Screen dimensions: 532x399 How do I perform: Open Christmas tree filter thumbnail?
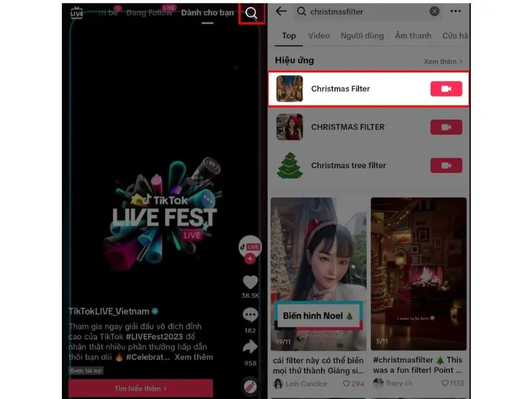click(289, 166)
